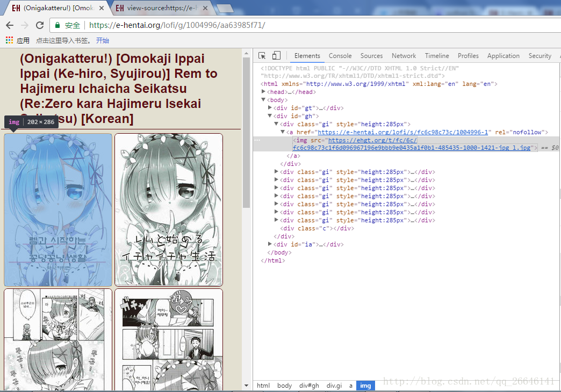This screenshot has height=392, width=561.
Task: Toggle the device toolbar icon in DevTools
Action: (x=276, y=55)
